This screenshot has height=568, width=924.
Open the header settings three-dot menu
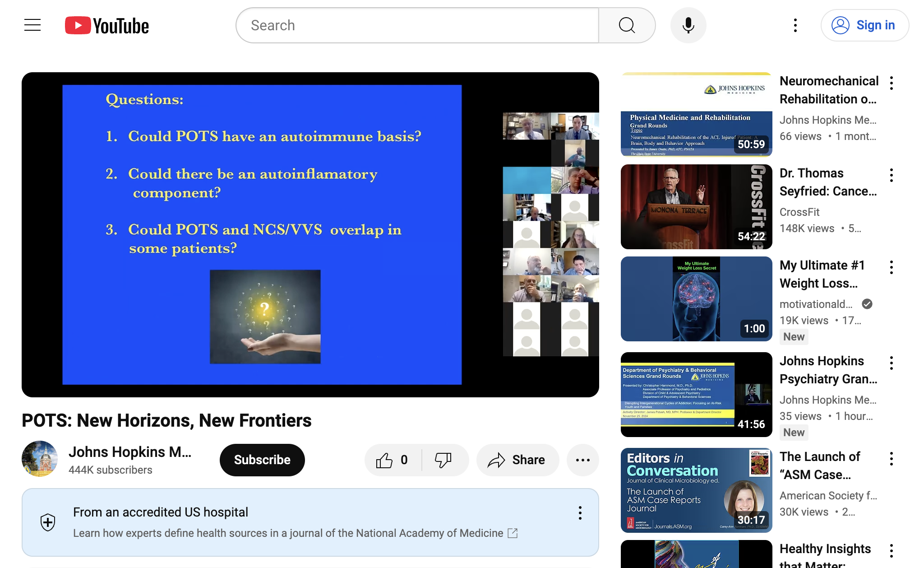pos(795,25)
